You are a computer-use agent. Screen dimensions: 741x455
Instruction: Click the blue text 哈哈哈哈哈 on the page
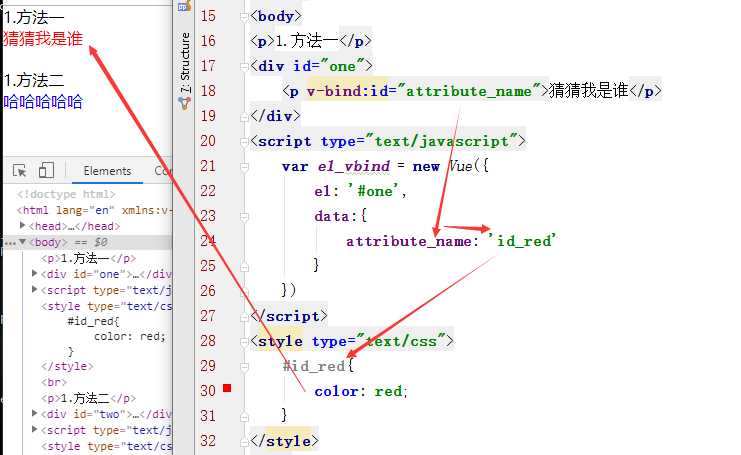(43, 102)
